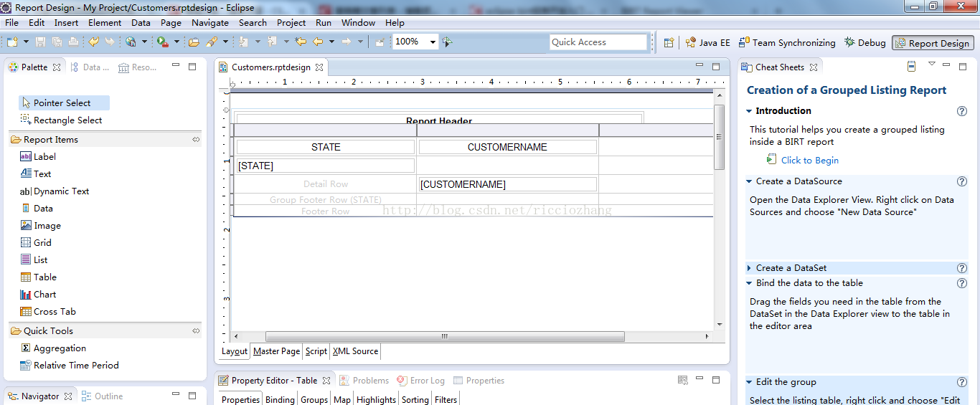Click the Open Perspective icon

pos(669,43)
